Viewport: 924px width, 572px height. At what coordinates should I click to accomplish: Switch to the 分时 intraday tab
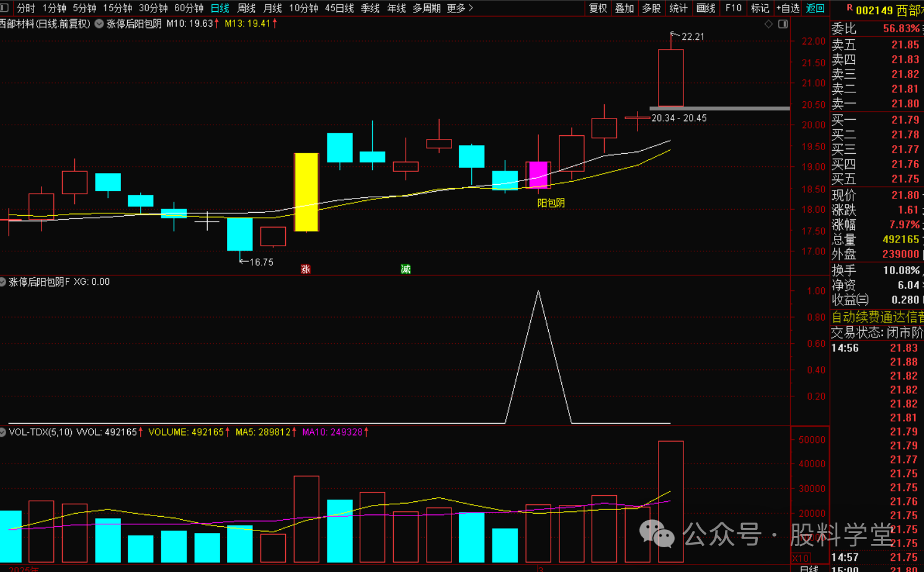tap(25, 8)
